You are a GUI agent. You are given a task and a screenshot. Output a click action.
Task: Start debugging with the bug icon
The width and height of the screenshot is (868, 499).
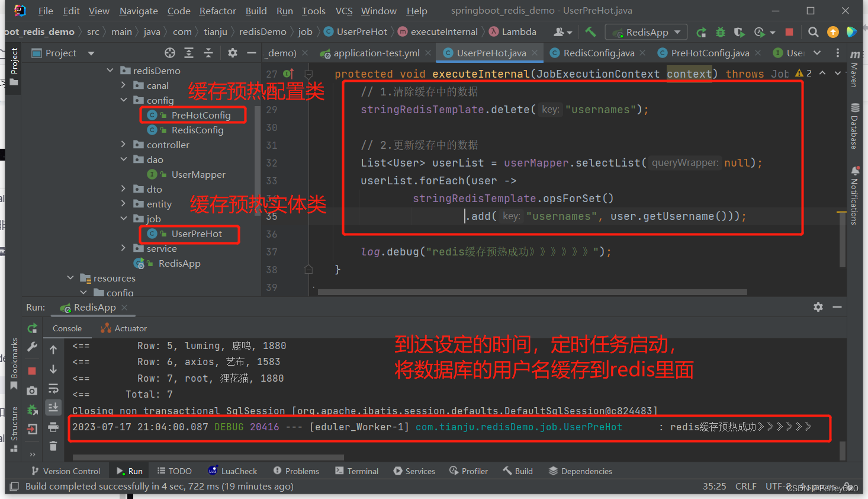point(721,32)
